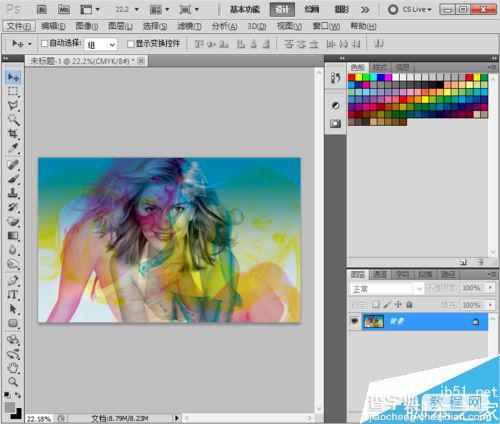500x424 pixels.
Task: Select the 背景 layer thumbnail
Action: [x=373, y=321]
